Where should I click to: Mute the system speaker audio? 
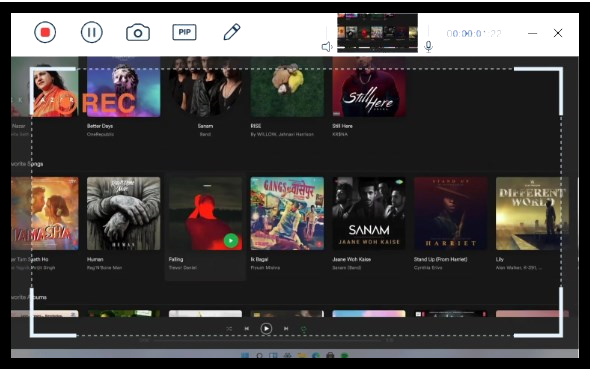point(327,47)
